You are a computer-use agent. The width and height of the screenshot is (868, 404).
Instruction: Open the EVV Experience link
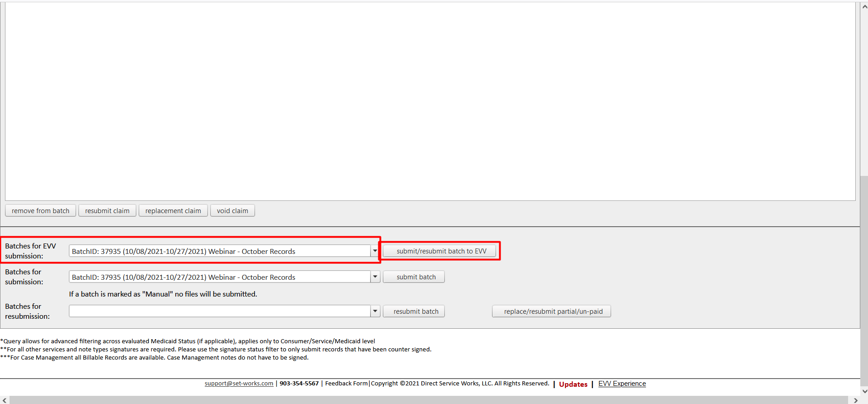pos(622,384)
